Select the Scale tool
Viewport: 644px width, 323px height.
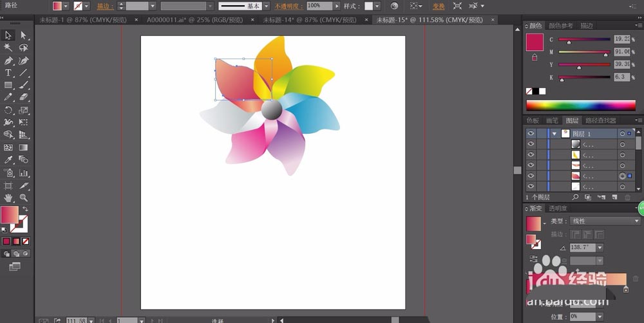pyautogui.click(x=23, y=110)
